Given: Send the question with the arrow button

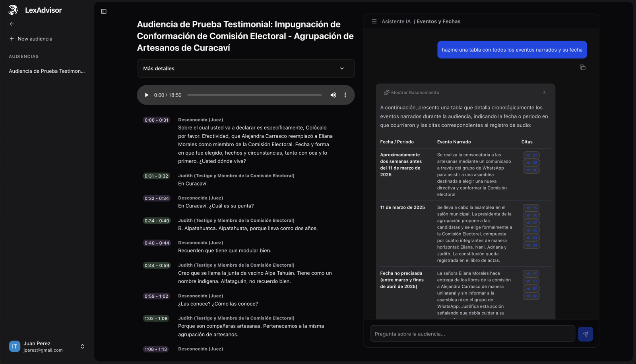Looking at the screenshot, I should (586, 334).
